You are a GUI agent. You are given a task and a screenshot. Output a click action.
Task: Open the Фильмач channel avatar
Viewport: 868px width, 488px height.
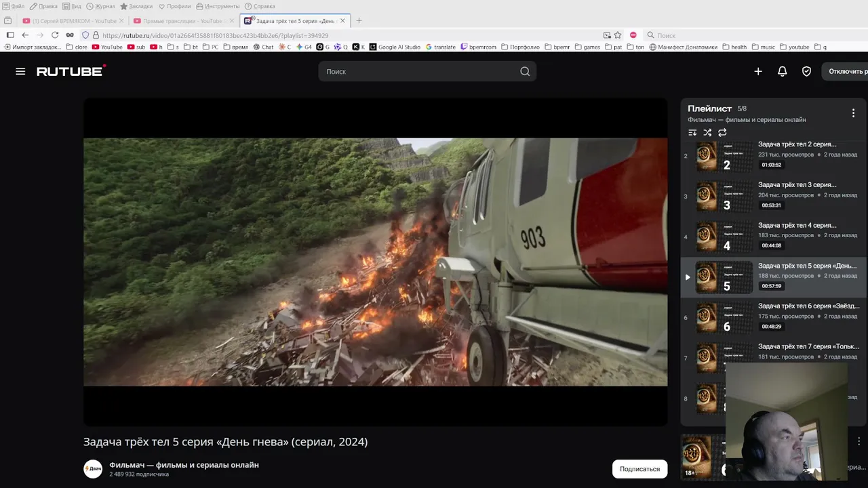93,469
